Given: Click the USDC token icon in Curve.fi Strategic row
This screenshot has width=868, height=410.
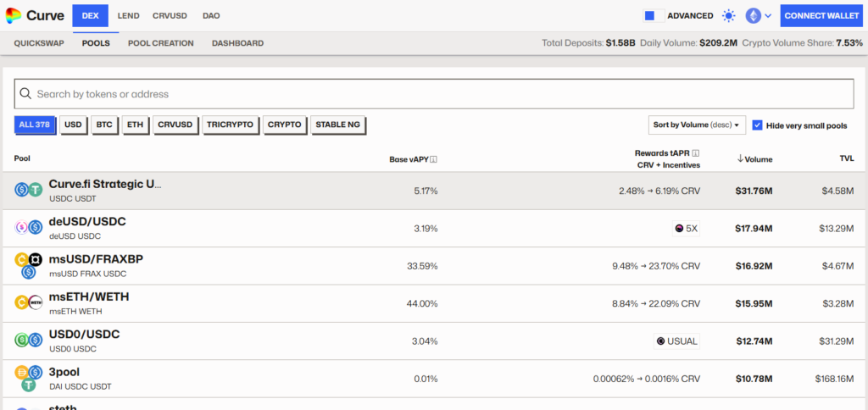Looking at the screenshot, I should click(21, 191).
